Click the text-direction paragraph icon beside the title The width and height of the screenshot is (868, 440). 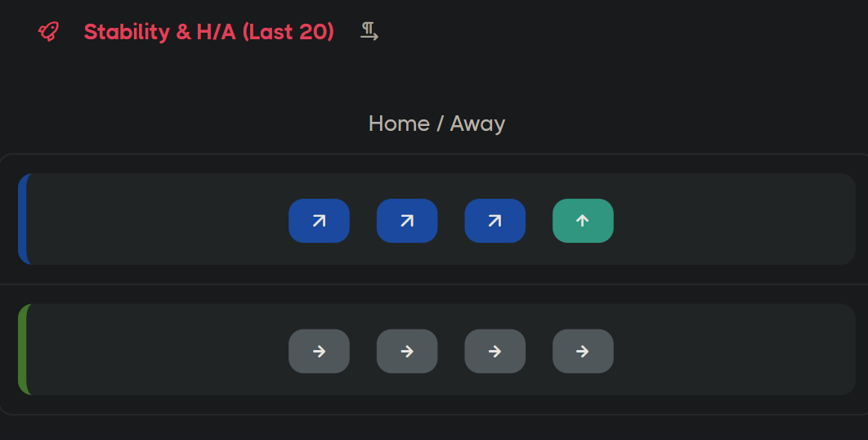coord(369,32)
